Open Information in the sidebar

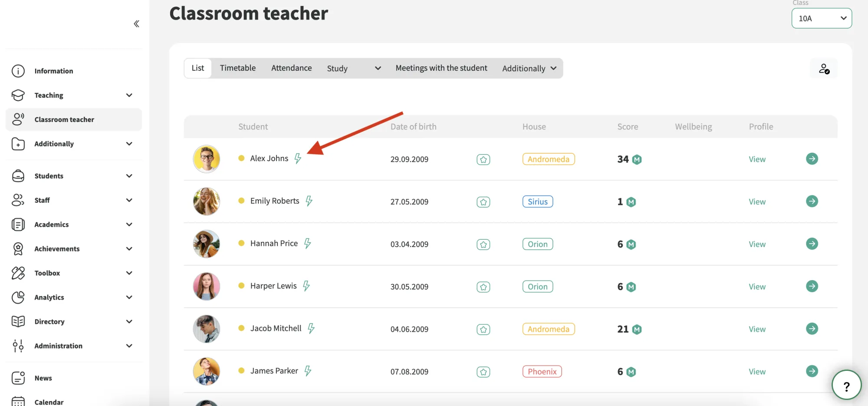[73, 71]
